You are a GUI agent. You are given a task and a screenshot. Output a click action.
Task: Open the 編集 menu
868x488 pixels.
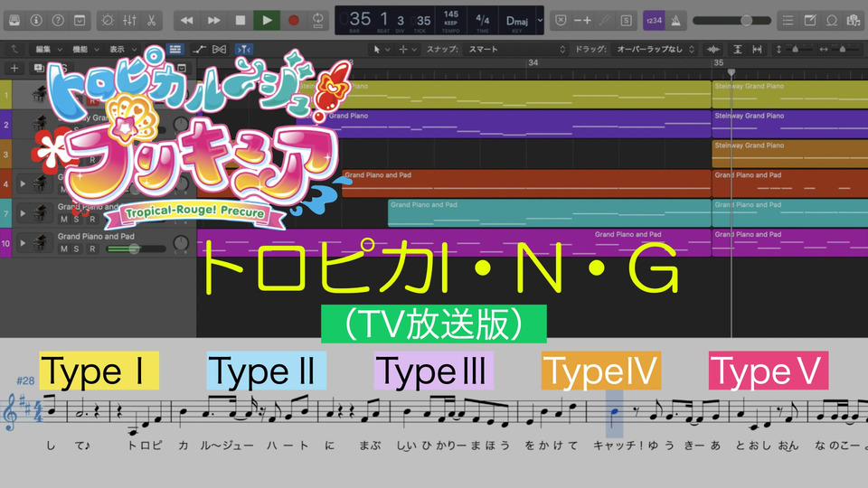tap(48, 49)
